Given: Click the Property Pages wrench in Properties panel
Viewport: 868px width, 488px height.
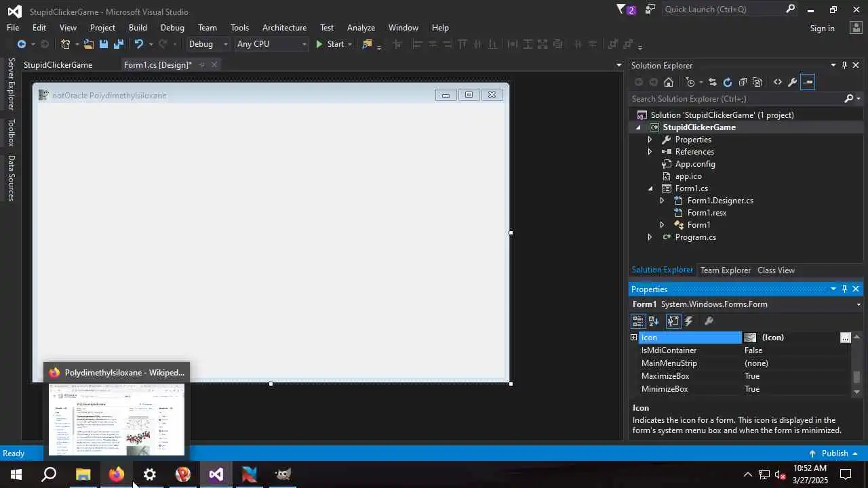Looking at the screenshot, I should coord(709,321).
